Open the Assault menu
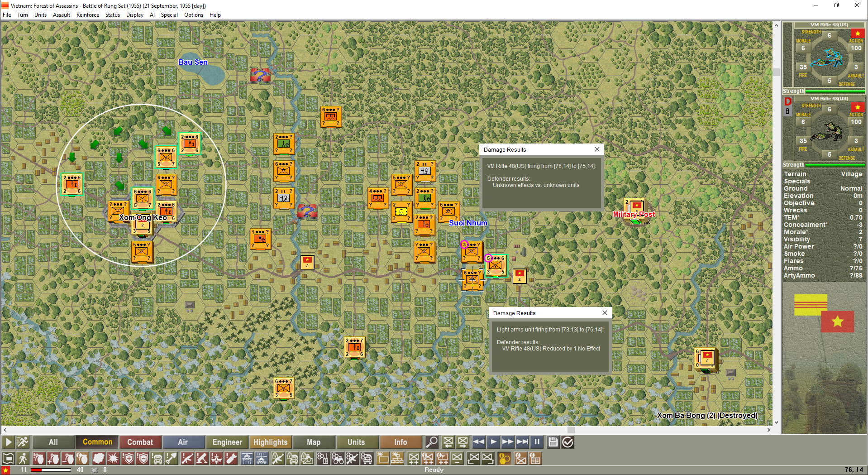 pyautogui.click(x=62, y=15)
